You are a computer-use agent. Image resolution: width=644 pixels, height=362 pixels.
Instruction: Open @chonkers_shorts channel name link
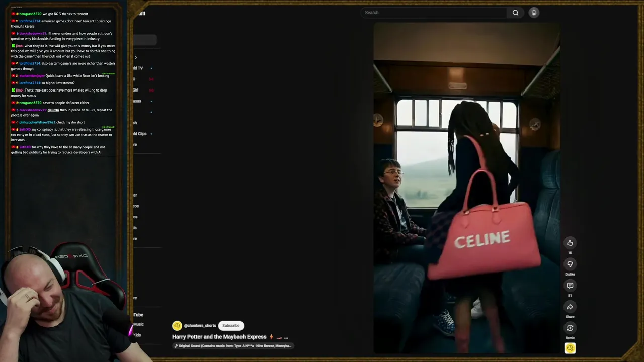tap(200, 326)
